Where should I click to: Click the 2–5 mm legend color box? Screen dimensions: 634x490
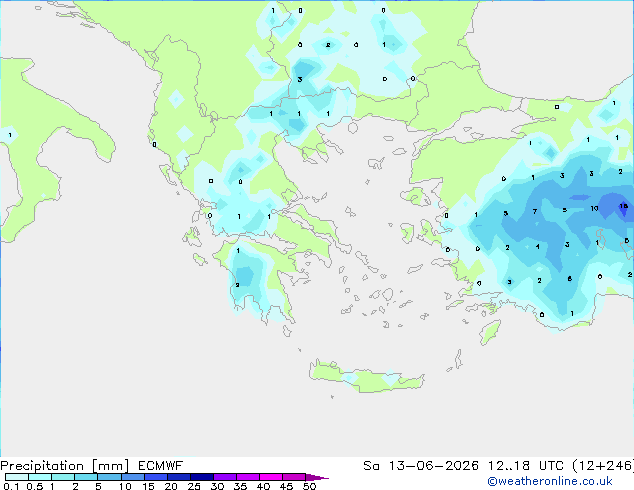[x=86, y=477]
